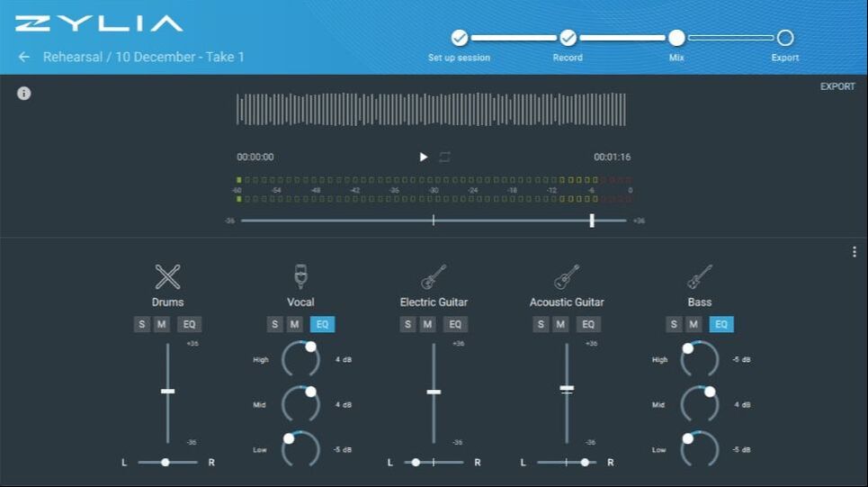Solo the Vocal track
This screenshot has width=868, height=487.
click(274, 324)
